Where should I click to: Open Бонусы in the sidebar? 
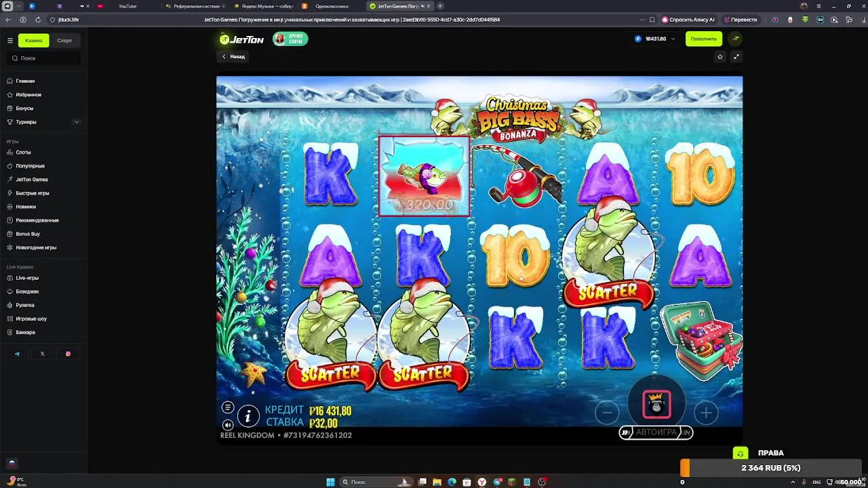(24, 108)
